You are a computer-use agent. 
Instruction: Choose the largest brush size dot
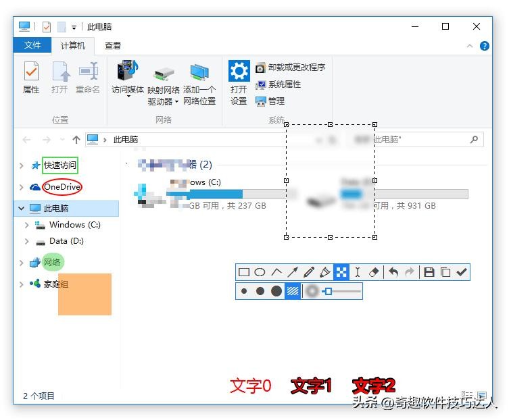[x=276, y=291]
